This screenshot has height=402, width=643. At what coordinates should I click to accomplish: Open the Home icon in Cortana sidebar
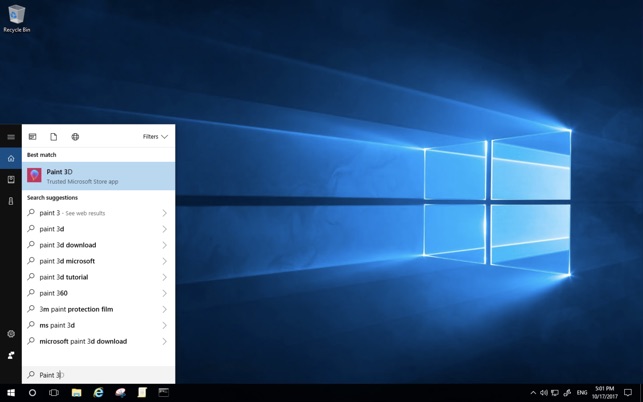coord(11,158)
